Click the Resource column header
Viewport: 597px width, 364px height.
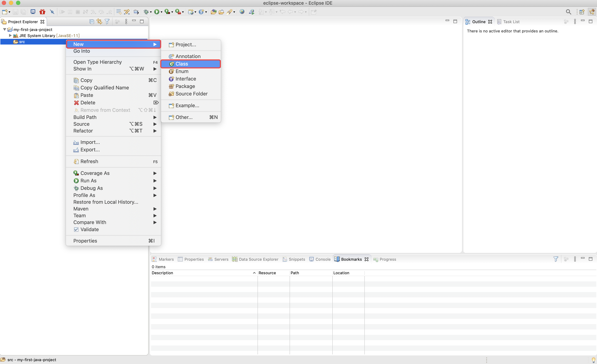(274, 273)
